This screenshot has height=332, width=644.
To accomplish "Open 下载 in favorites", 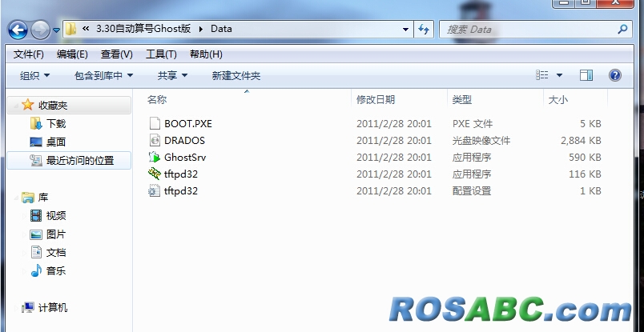I will pos(56,124).
